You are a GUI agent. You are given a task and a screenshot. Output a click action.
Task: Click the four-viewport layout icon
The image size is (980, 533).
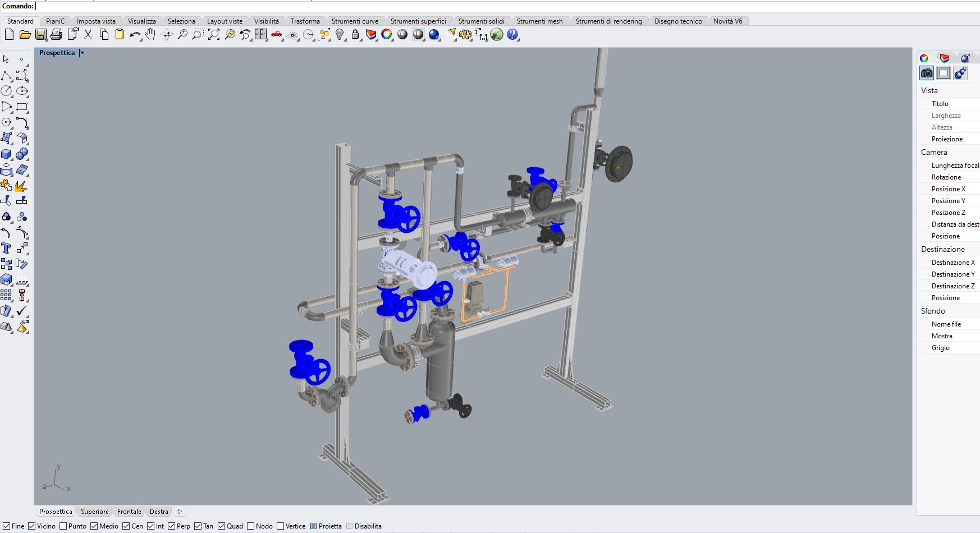[x=260, y=35]
